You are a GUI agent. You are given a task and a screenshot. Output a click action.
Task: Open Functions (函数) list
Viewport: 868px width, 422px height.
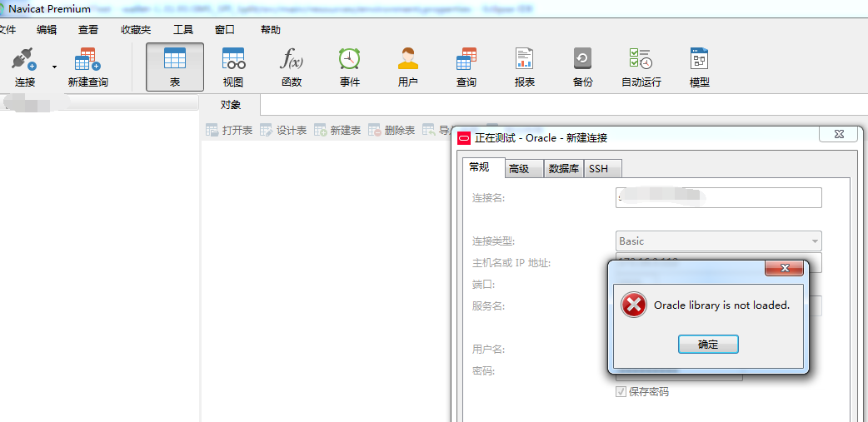(292, 67)
